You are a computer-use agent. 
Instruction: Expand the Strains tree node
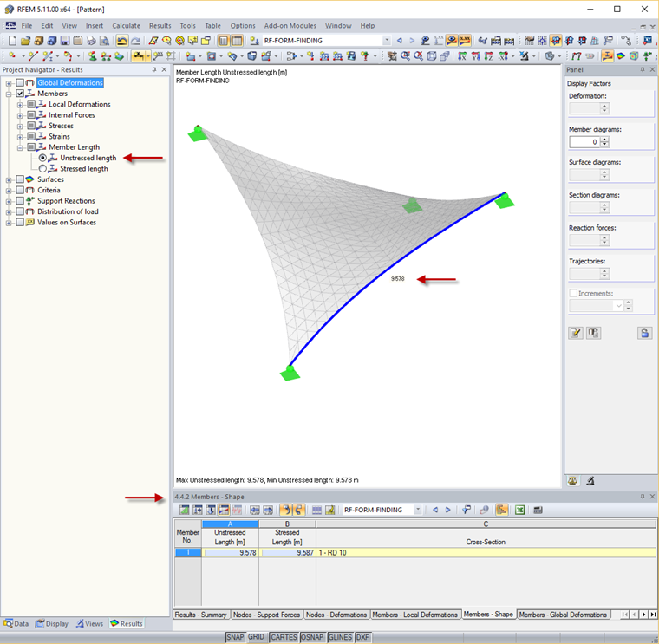tap(20, 137)
